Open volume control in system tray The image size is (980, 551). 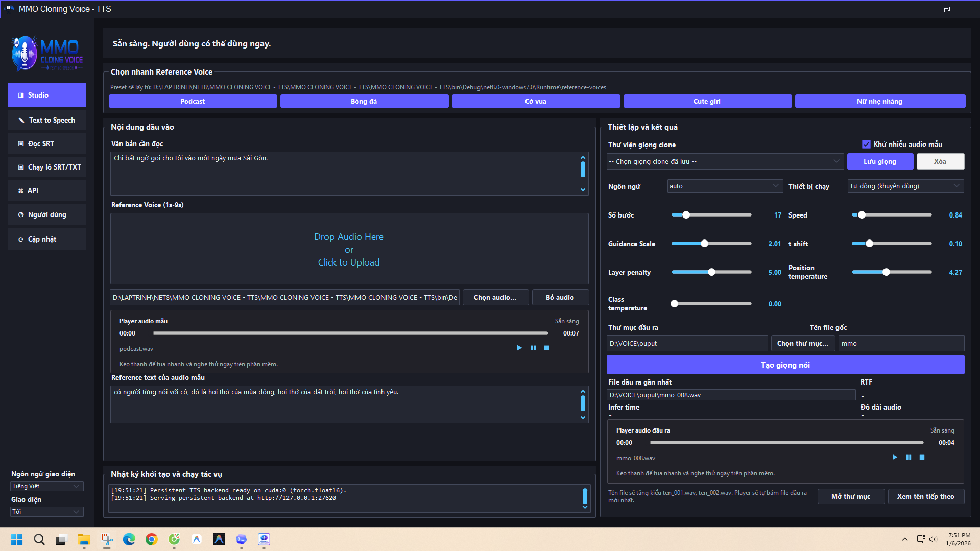pyautogui.click(x=933, y=539)
